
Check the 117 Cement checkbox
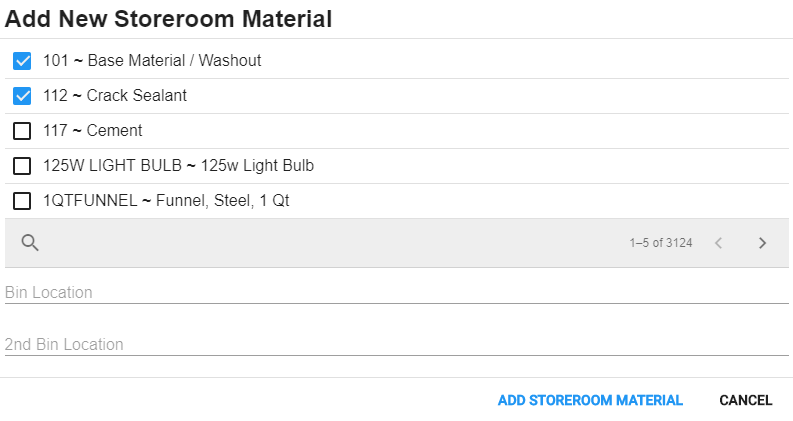point(22,131)
